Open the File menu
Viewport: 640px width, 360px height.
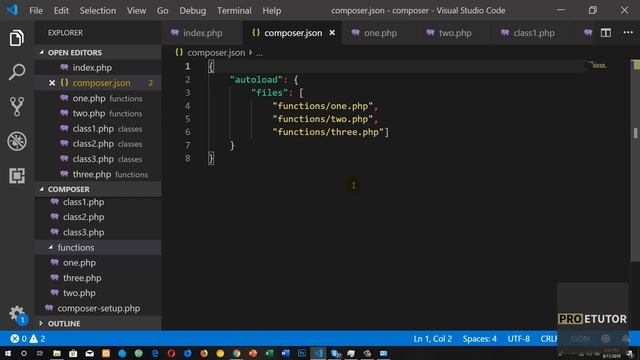click(x=36, y=11)
